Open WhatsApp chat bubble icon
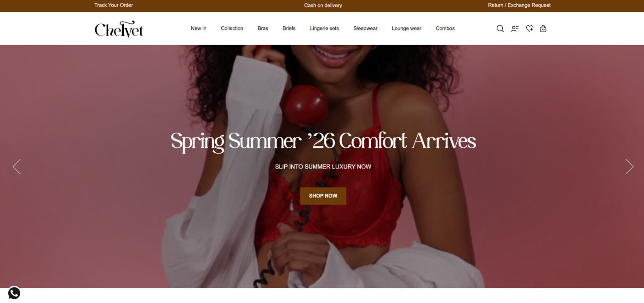 click(x=14, y=293)
